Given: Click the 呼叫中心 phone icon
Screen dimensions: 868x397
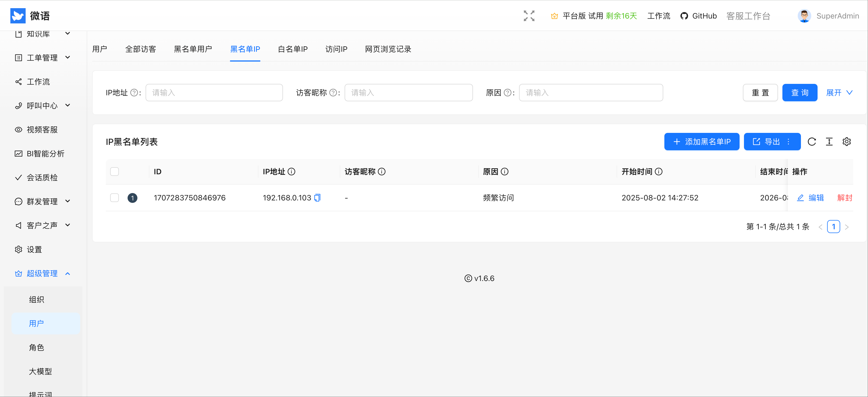Looking at the screenshot, I should click(19, 106).
